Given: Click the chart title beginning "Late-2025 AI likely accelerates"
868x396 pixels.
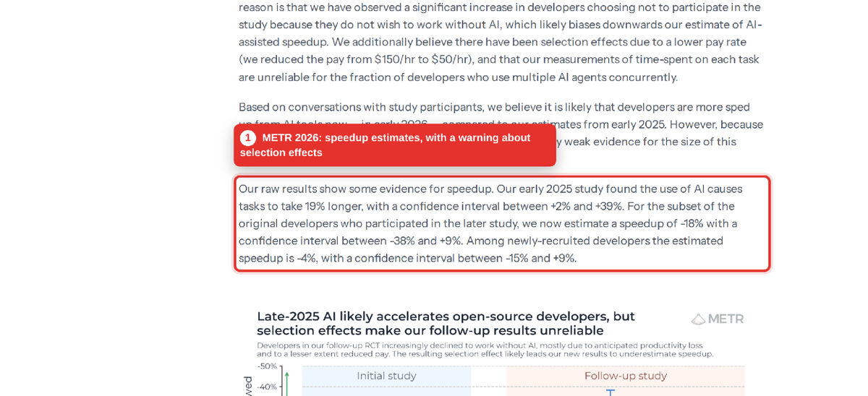Looking at the screenshot, I should [446, 323].
